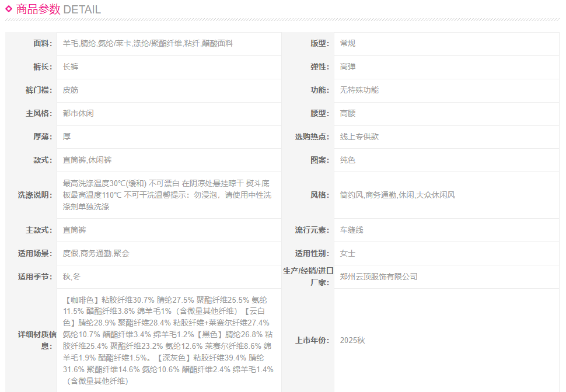The height and width of the screenshot is (392, 566).
Task: Select the 主款式 label
Action: [x=39, y=230]
